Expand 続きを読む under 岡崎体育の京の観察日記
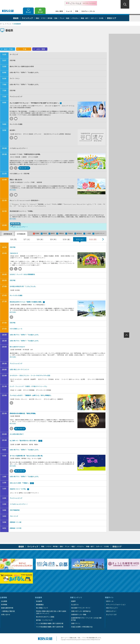Image resolution: width=140 pixels, height=644 pixels. point(13,424)
